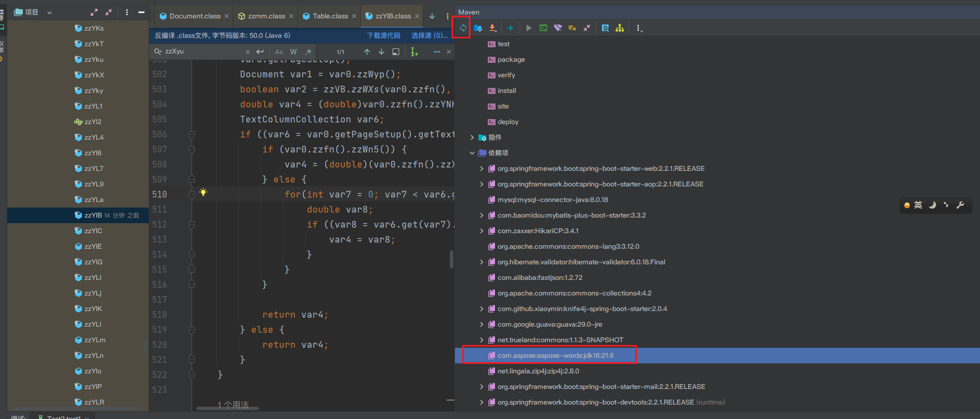
Task: Insert new line in search field
Action: pos(260,52)
